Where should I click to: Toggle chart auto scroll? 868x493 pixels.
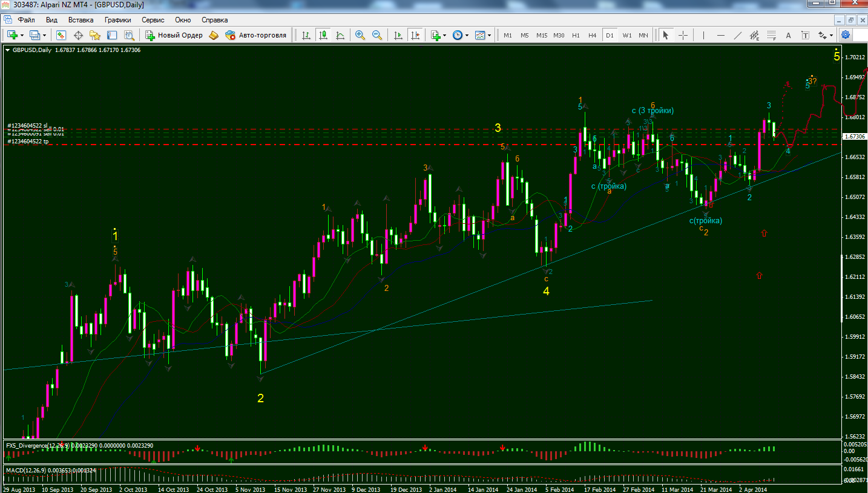398,35
